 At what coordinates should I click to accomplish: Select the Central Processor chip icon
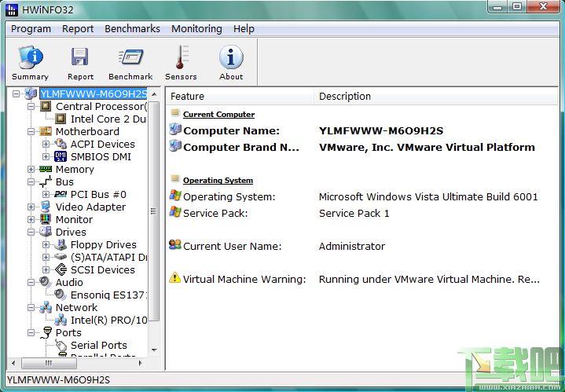click(x=46, y=106)
